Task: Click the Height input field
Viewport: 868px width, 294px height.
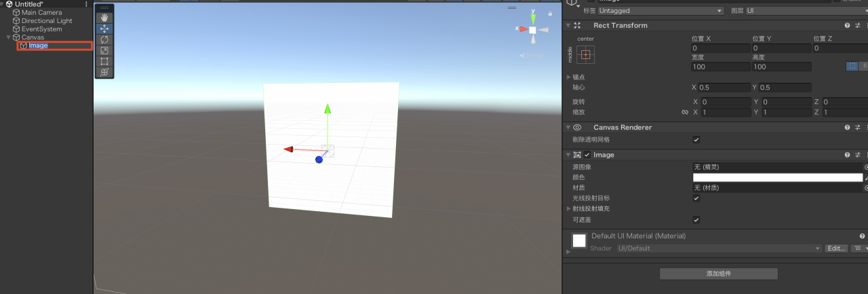Action: (x=781, y=67)
